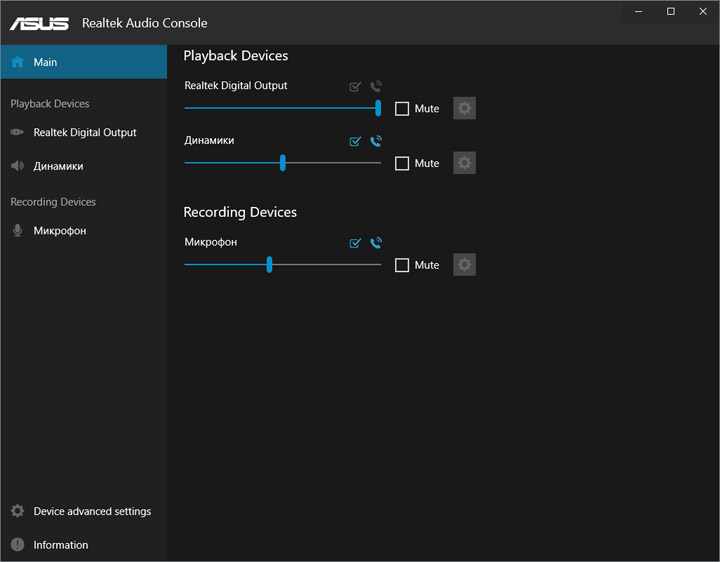The image size is (720, 562).
Task: Select the Main tab in sidebar
Action: 83,62
